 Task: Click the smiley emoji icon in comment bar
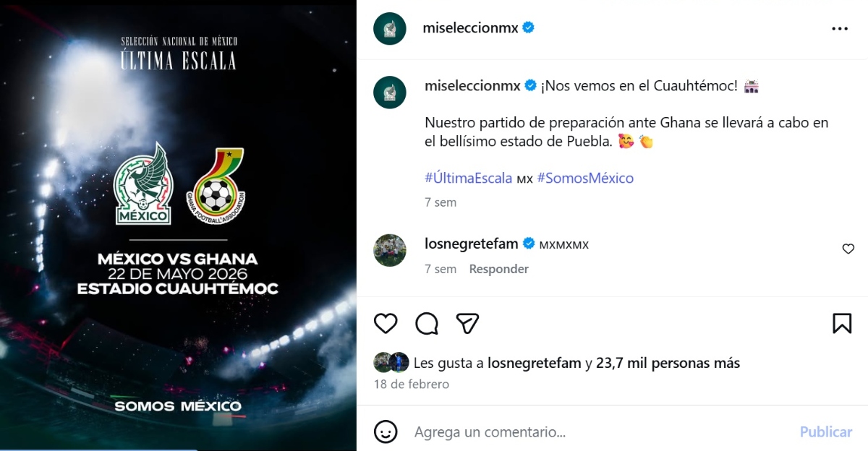(386, 431)
